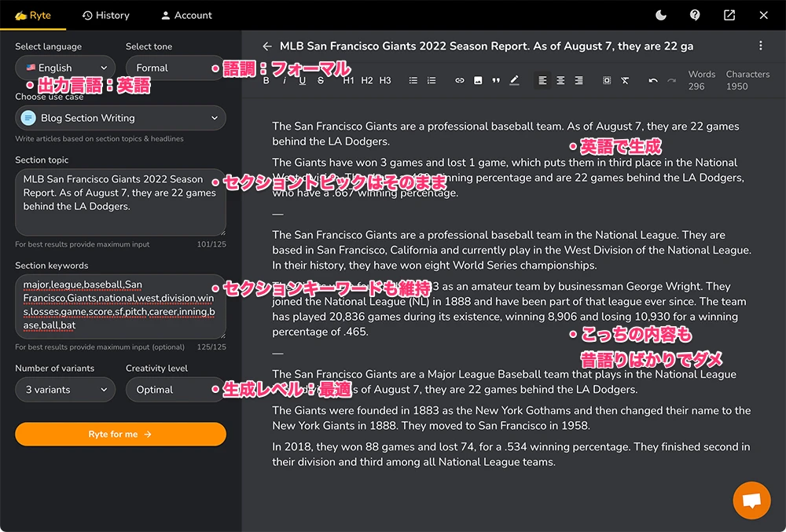Click the paragraph starting "The Giants were founded in 1883"

coord(512,418)
